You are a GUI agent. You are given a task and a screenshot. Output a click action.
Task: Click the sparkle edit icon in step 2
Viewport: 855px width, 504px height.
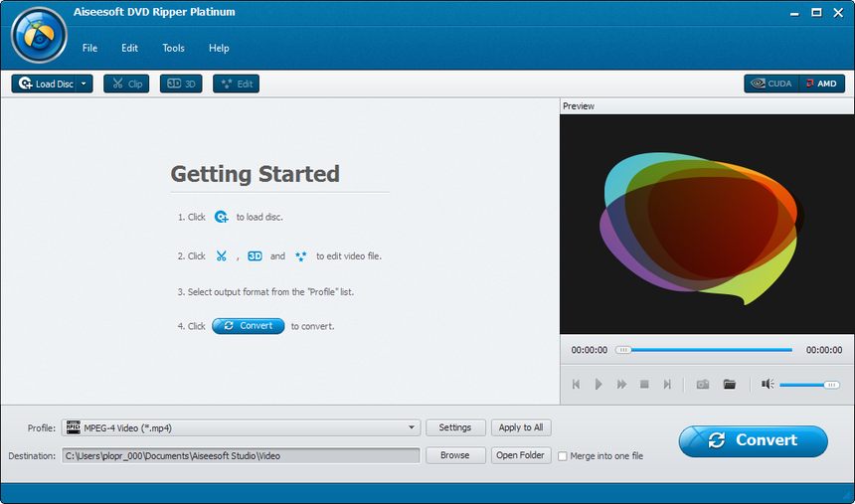300,255
